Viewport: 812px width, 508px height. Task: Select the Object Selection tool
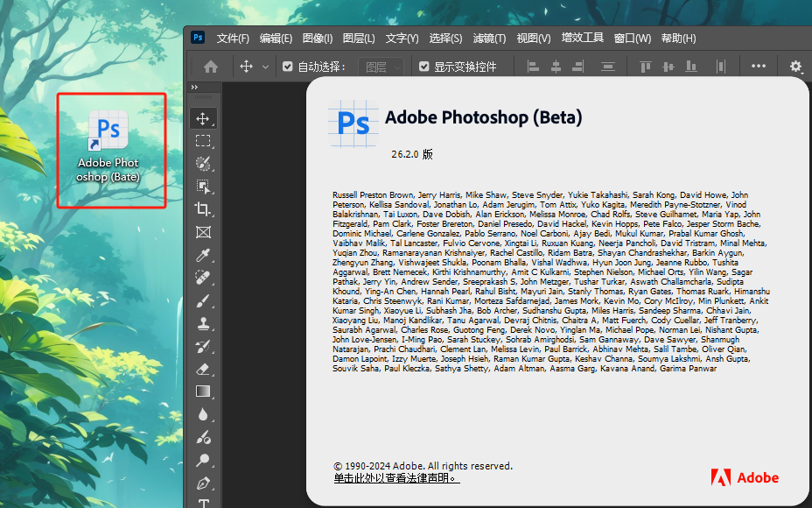pos(203,187)
